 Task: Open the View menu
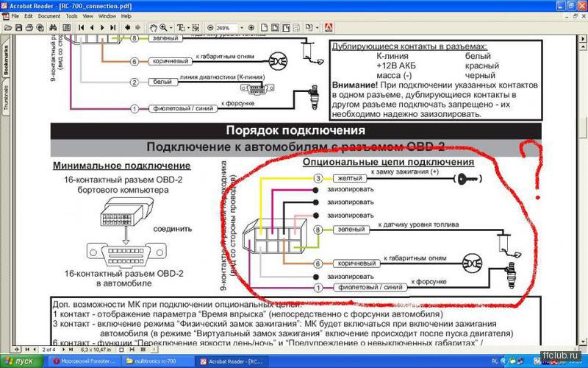click(x=87, y=16)
